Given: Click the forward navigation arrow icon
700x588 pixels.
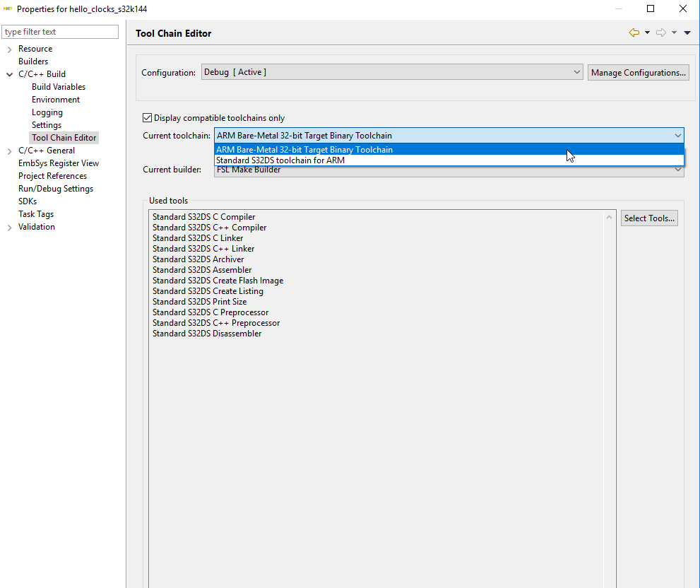Looking at the screenshot, I should 661,33.
